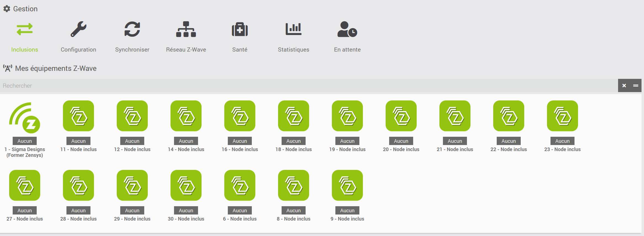Viewport: 644px width, 236px height.
Task: Open node 16 device icon
Action: tap(240, 116)
